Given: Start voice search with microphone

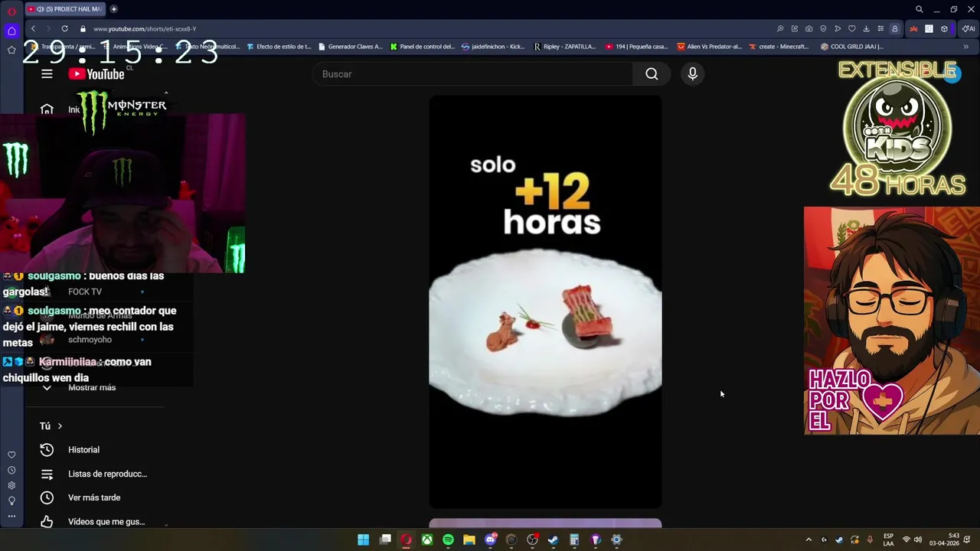Looking at the screenshot, I should tap(692, 74).
